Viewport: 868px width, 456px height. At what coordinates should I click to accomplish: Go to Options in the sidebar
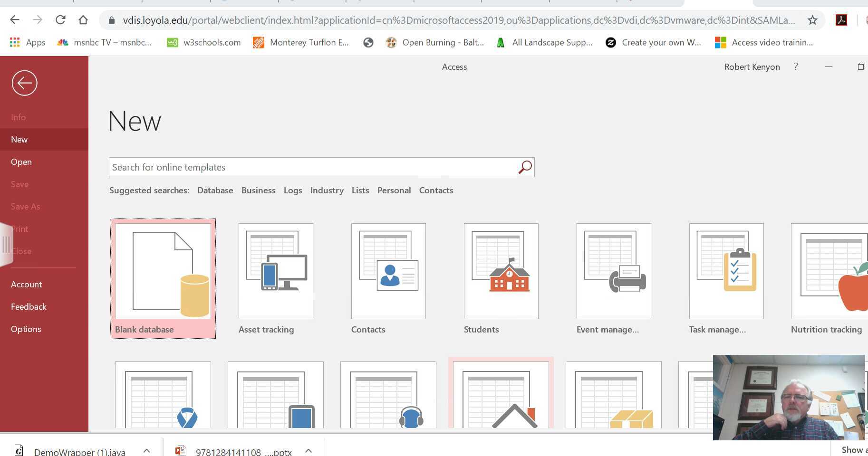click(x=26, y=329)
